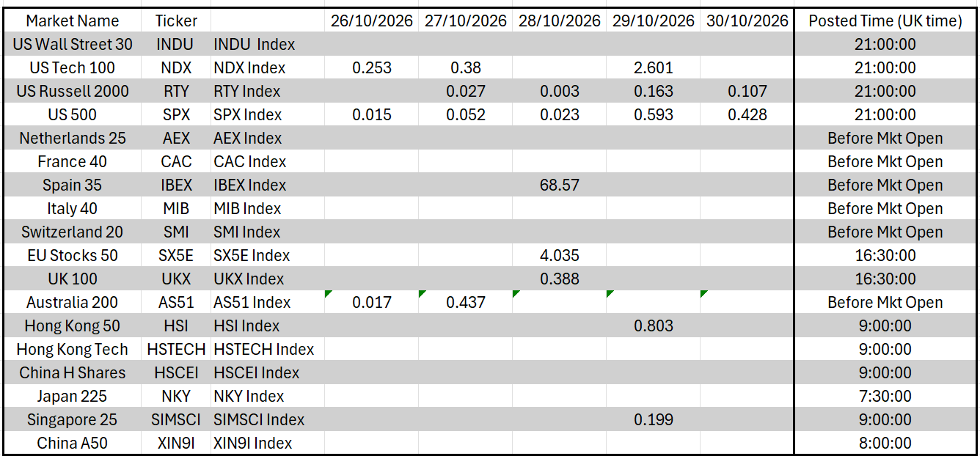Click the Ticker column header cell
980x456 pixels.
[x=176, y=21]
